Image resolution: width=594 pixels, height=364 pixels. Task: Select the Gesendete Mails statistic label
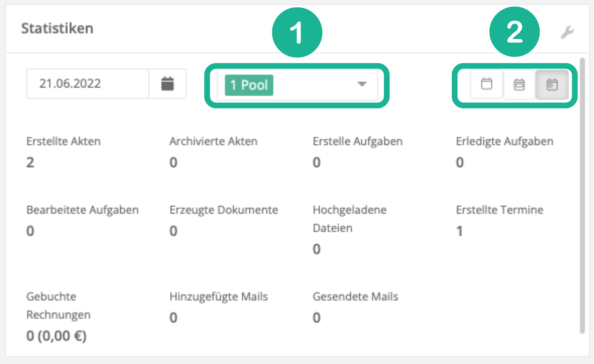point(355,297)
